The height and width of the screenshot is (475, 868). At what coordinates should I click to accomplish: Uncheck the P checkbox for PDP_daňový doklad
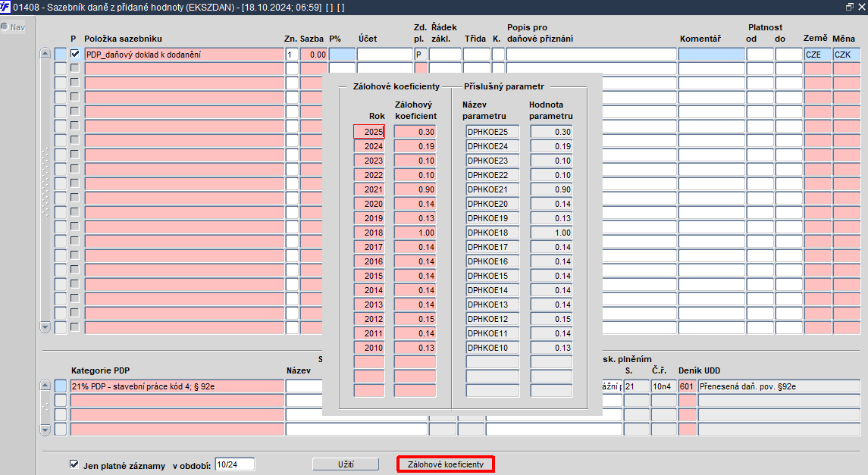74,55
